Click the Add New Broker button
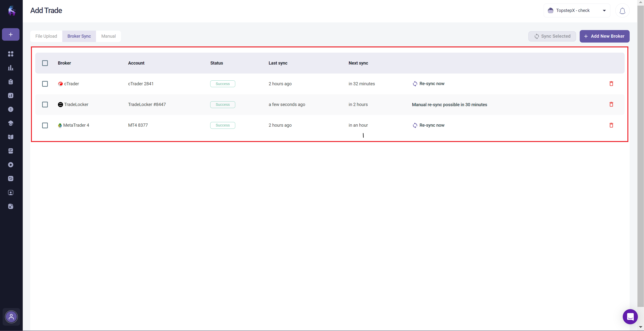644x331 pixels. pyautogui.click(x=604, y=36)
